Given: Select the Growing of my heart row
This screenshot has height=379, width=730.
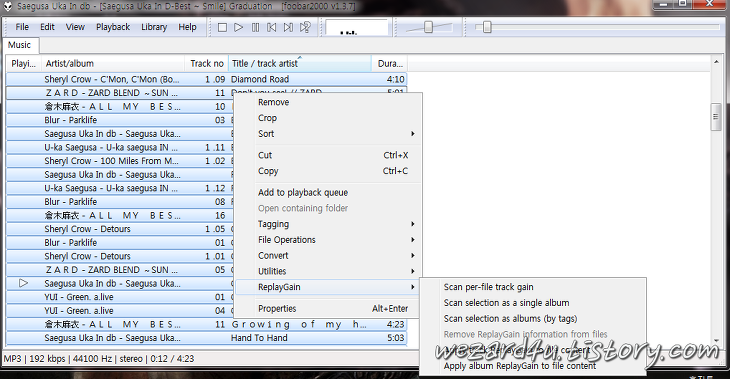Looking at the screenshot, I should (x=207, y=325).
